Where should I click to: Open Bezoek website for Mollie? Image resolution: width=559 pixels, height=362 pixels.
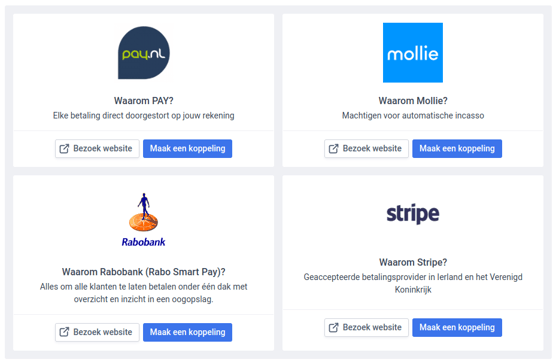(366, 149)
